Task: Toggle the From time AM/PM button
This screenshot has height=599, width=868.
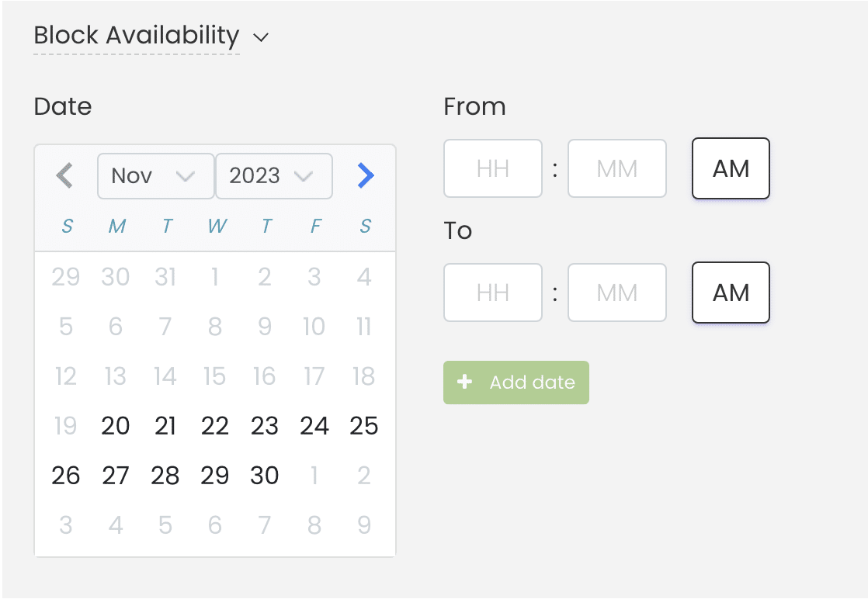Action: coord(731,168)
